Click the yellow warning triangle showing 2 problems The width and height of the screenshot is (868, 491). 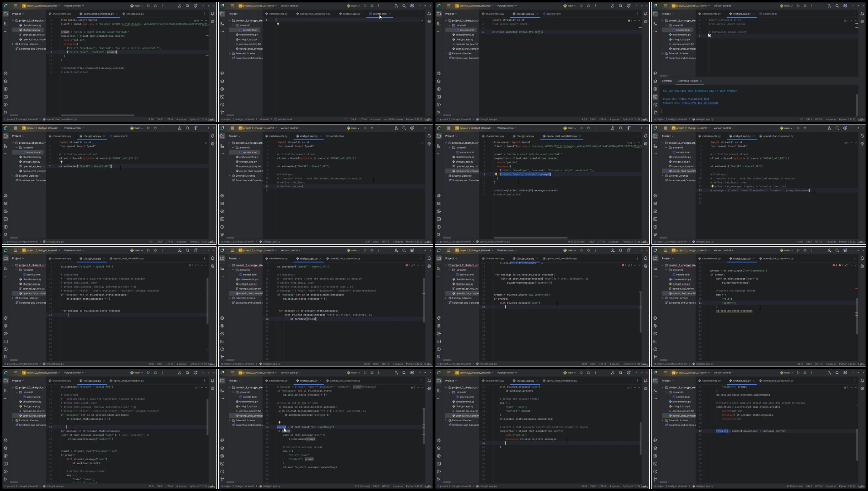pos(847,20)
